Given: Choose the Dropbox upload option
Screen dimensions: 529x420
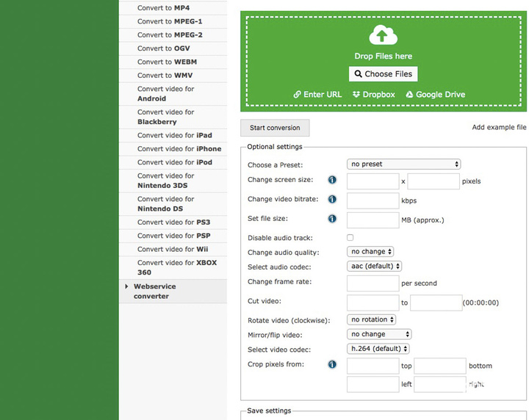Looking at the screenshot, I should (374, 95).
